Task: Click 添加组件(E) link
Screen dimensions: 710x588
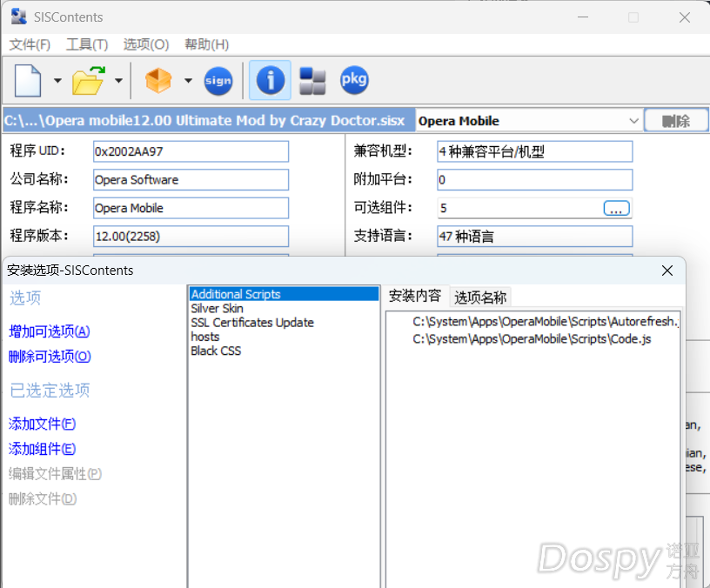Action: 42,449
